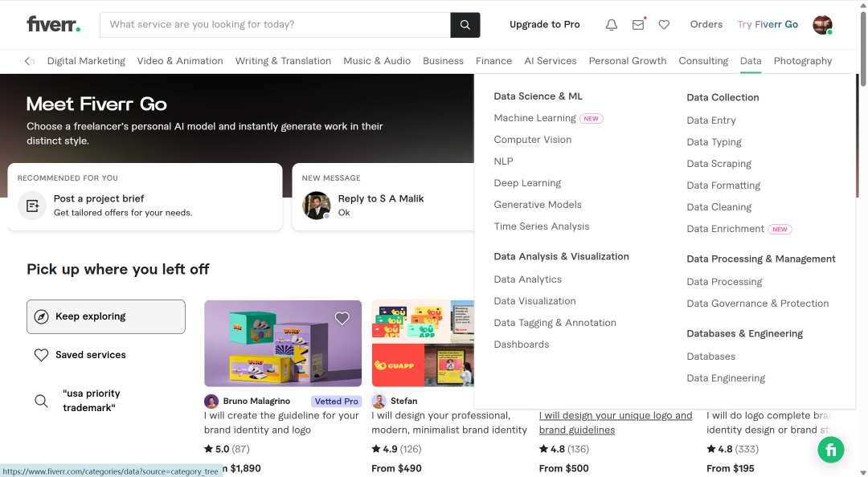
Task: Select the NLP subcategory
Action: coord(504,161)
